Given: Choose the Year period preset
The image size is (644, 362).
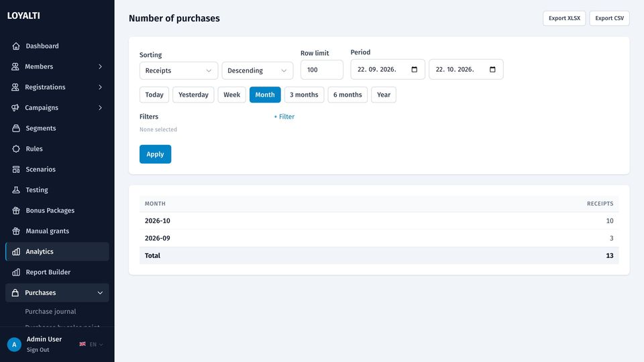Looking at the screenshot, I should 384,95.
